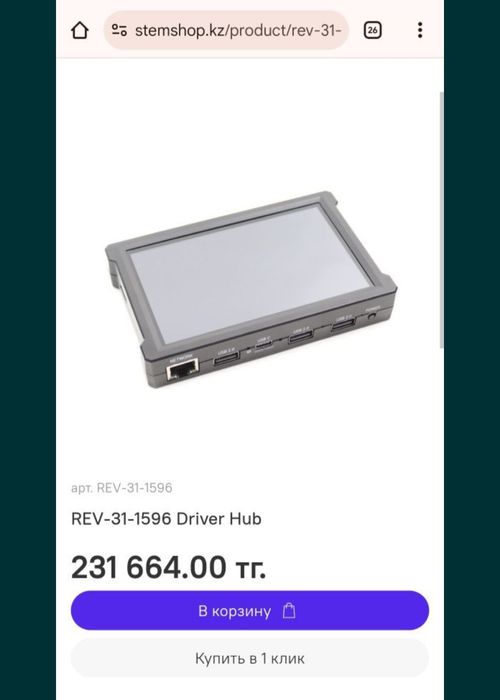500x700 pixels.
Task: Add item with the В корзину button
Action: (x=250, y=610)
